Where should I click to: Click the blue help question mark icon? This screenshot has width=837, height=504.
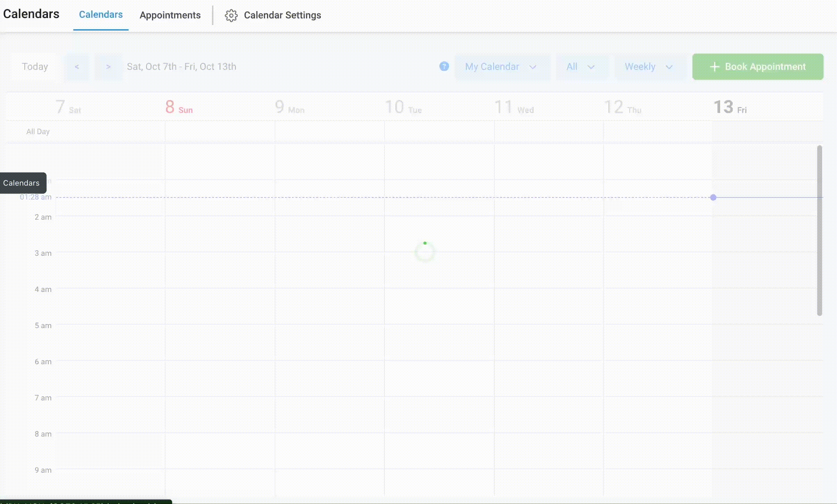pos(444,66)
